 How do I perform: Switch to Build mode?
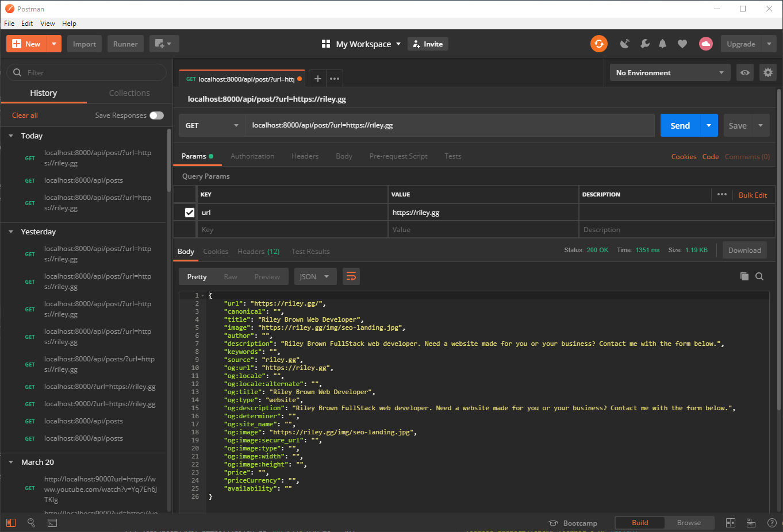point(640,523)
